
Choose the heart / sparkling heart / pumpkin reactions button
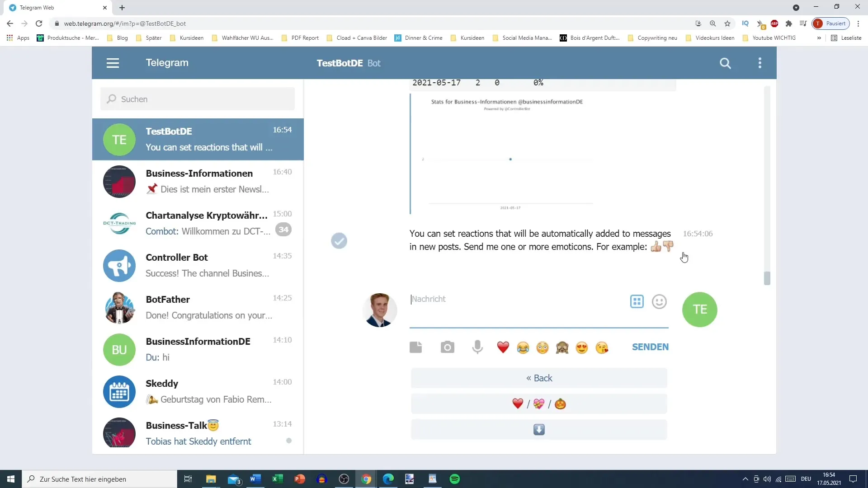pyautogui.click(x=539, y=404)
